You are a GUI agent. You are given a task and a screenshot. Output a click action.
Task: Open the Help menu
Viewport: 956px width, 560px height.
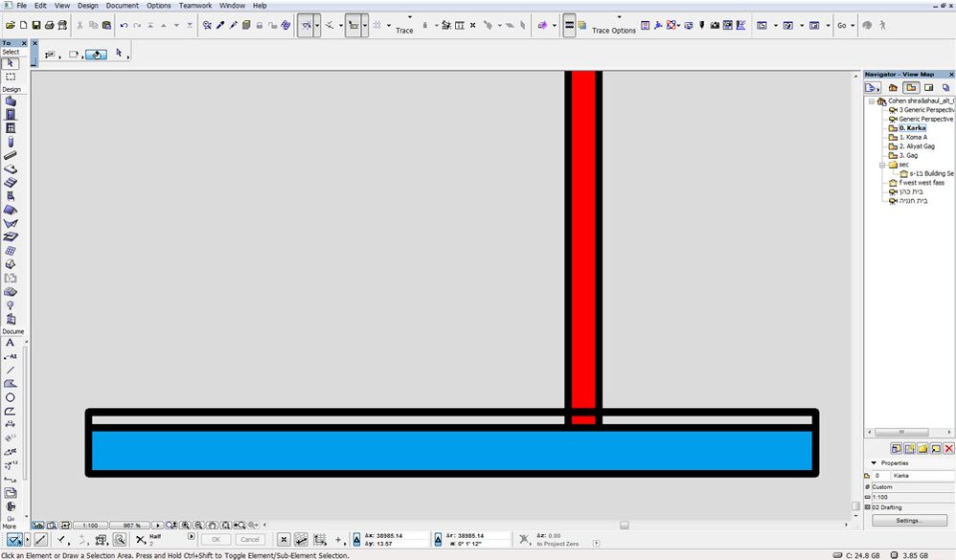coord(260,6)
